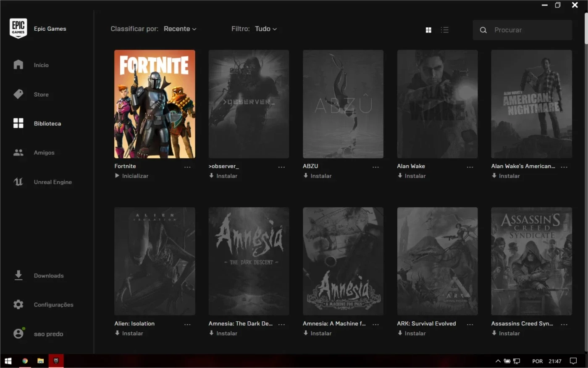Launch Fortnite with Inicializar

(131, 176)
